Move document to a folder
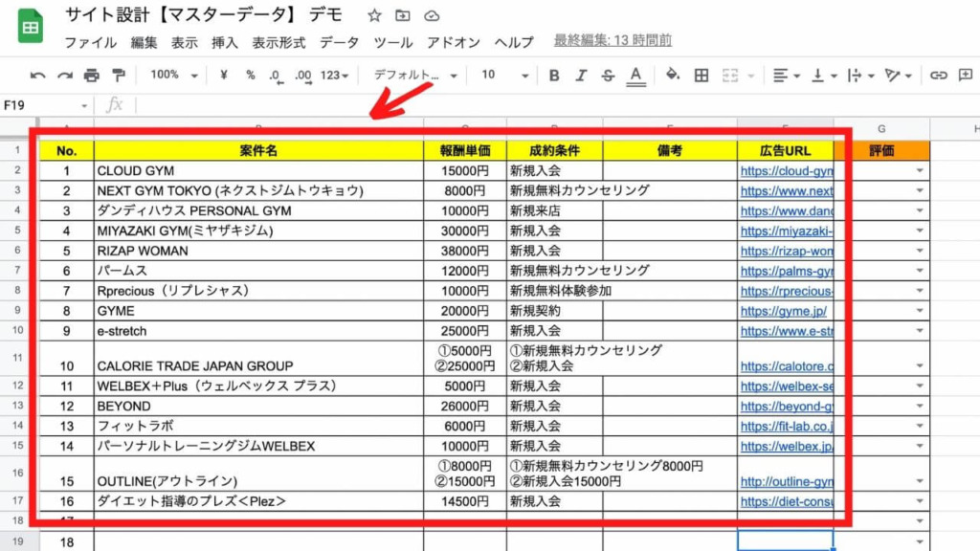This screenshot has height=551, width=980. tap(403, 15)
